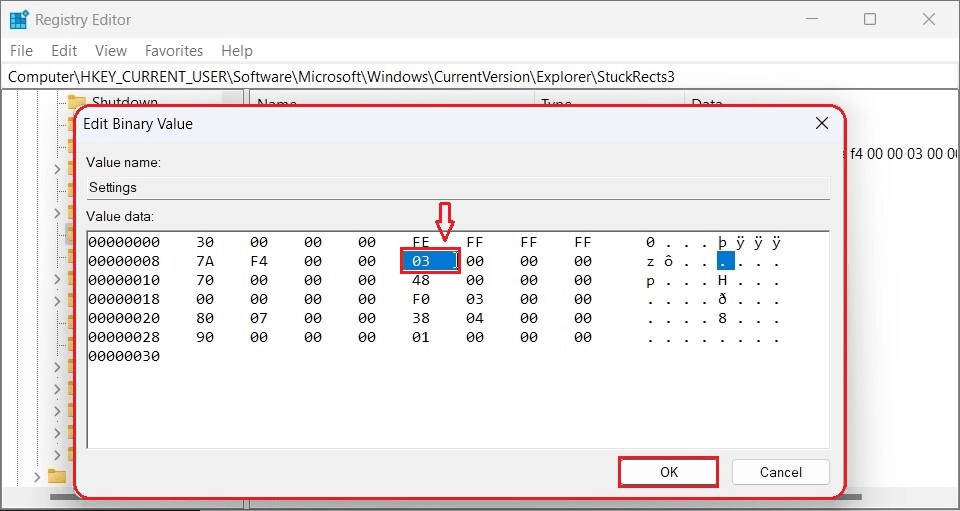Click byte 80 in row 00000020
Screen dimensions: 960x511
click(x=204, y=318)
